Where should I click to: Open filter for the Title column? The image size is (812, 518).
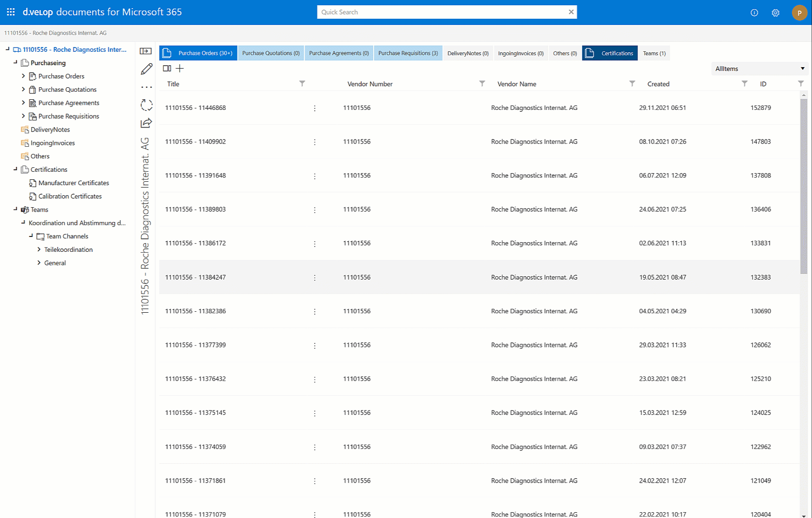click(302, 83)
